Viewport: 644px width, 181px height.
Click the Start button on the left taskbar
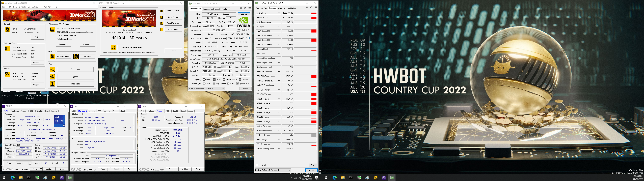[x=4, y=178]
